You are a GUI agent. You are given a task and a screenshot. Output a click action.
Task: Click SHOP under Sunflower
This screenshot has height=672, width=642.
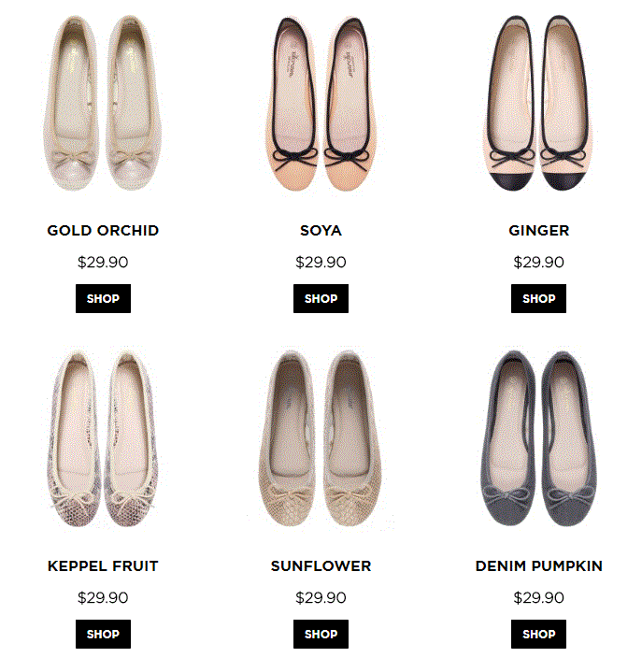tap(321, 634)
